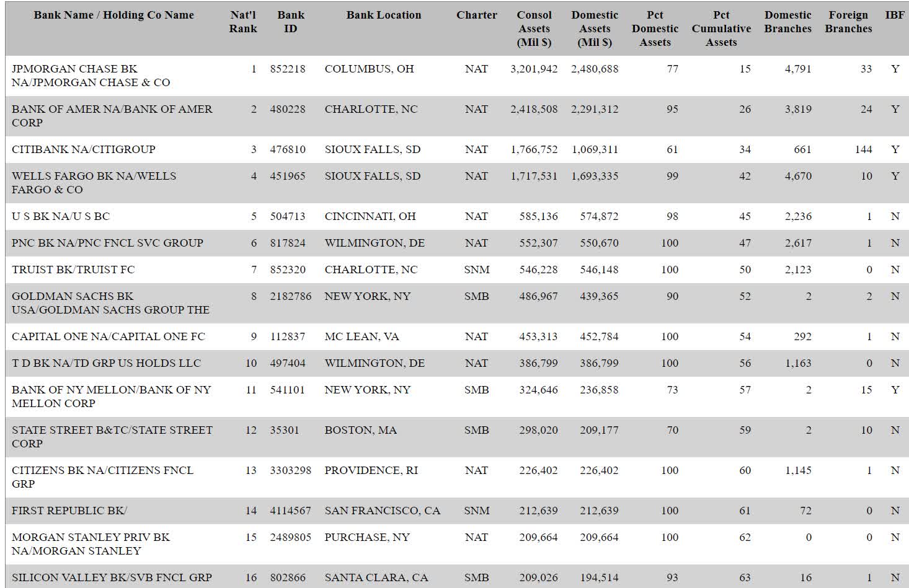
Task: Click the Foreign Branches column header
Action: click(848, 22)
